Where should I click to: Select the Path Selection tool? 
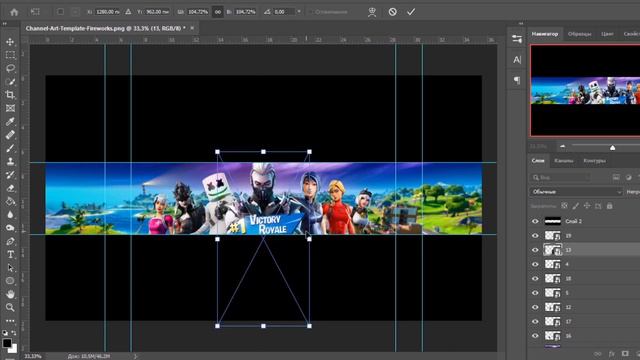click(x=10, y=268)
